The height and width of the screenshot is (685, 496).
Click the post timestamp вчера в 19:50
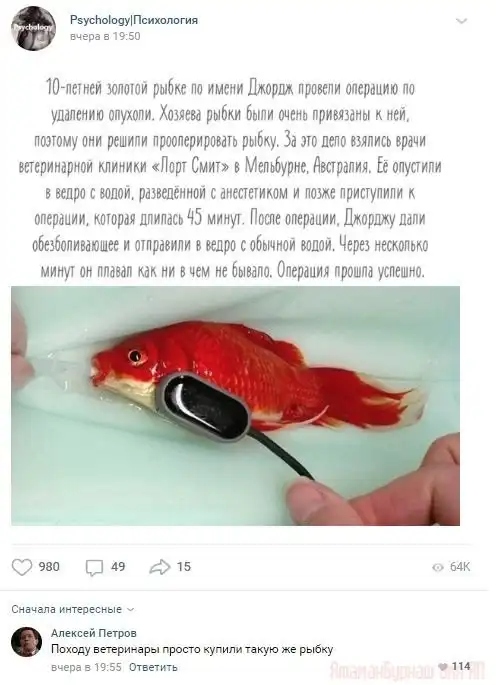click(x=105, y=36)
